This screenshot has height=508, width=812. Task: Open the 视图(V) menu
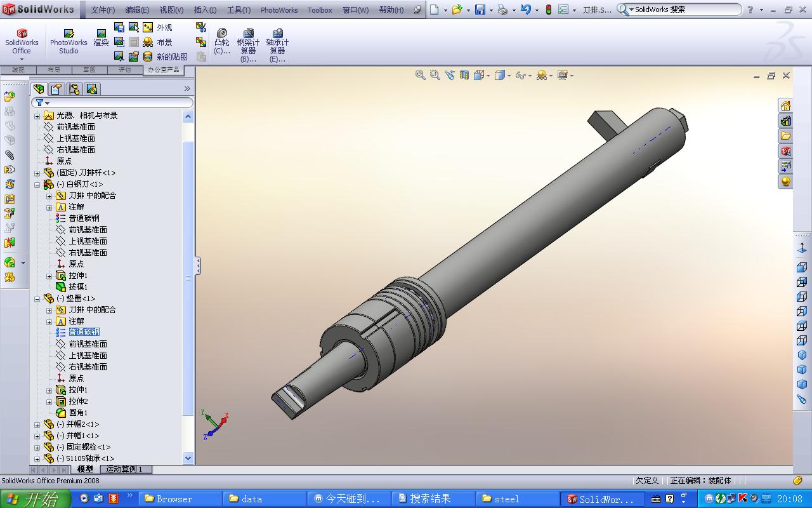[171, 10]
